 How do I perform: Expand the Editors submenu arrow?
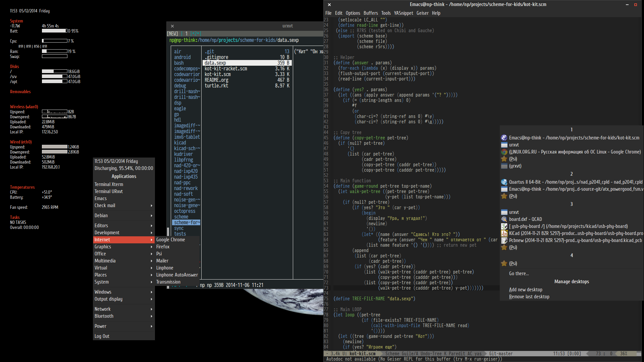(152, 226)
